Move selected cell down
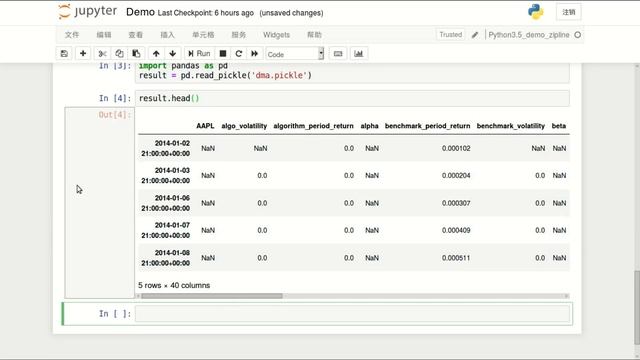640x360 pixels. [x=173, y=53]
